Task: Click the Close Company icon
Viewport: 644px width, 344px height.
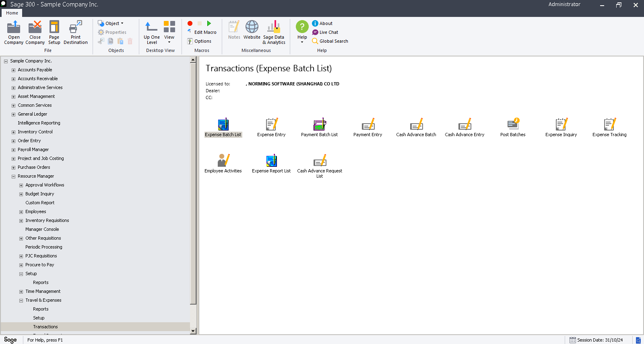Action: point(35,27)
